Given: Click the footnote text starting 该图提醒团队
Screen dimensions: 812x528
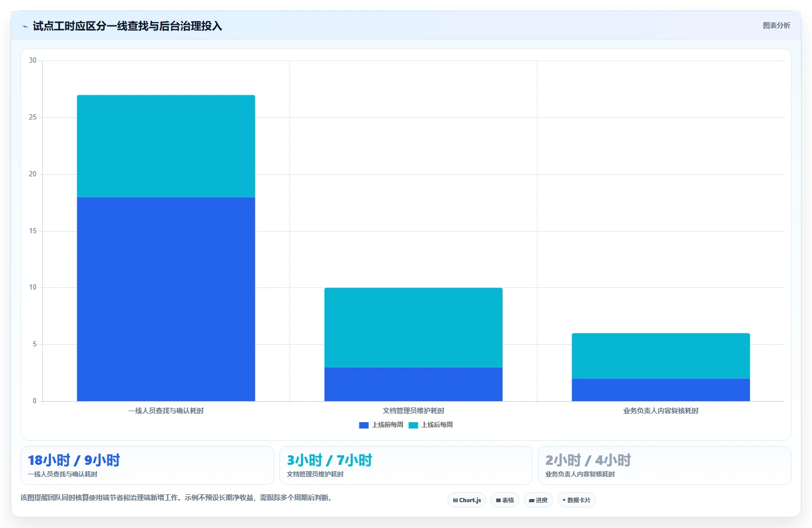Looking at the screenshot, I should [x=176, y=497].
